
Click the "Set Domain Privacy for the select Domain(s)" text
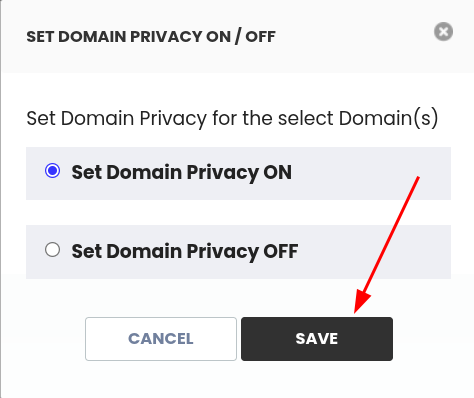pos(232,119)
